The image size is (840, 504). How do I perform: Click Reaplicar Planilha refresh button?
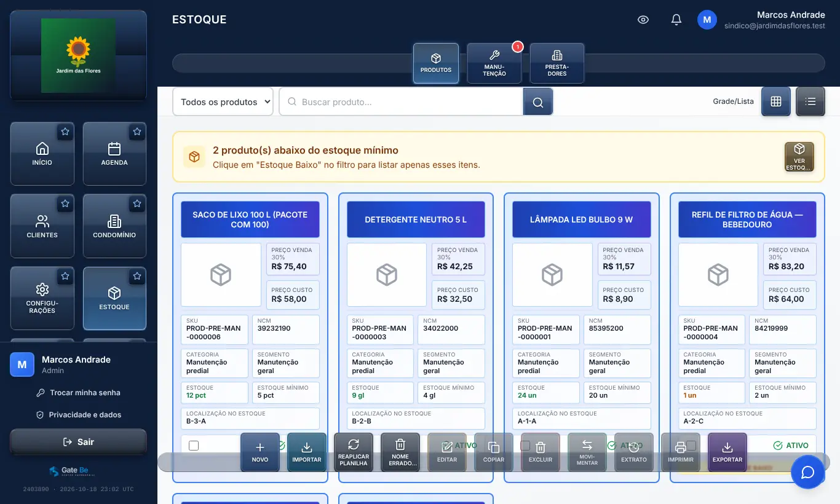tap(354, 452)
